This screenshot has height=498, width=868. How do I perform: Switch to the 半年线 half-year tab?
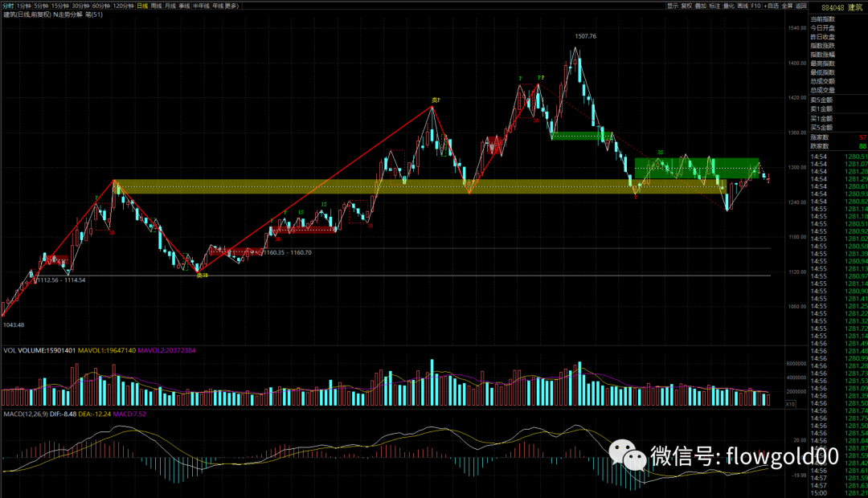pyautogui.click(x=201, y=6)
